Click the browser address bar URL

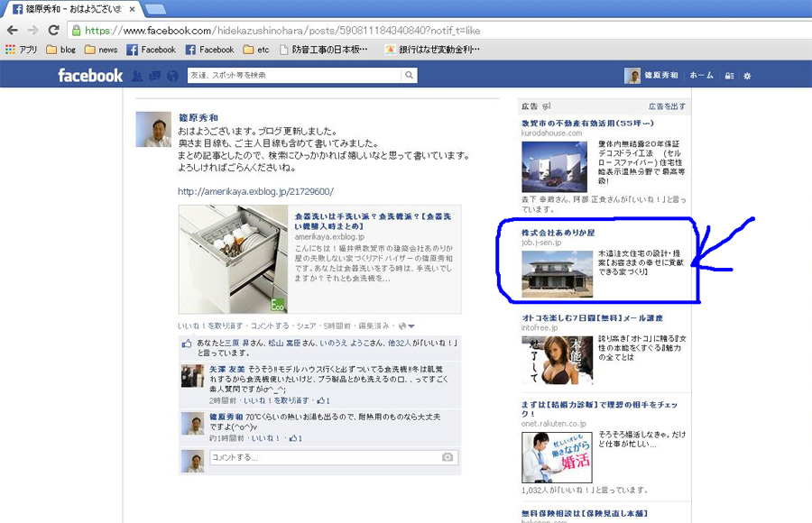[x=282, y=31]
